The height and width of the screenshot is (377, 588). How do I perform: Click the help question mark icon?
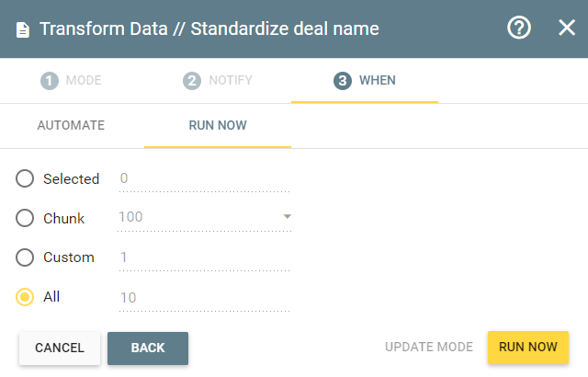coord(519,28)
